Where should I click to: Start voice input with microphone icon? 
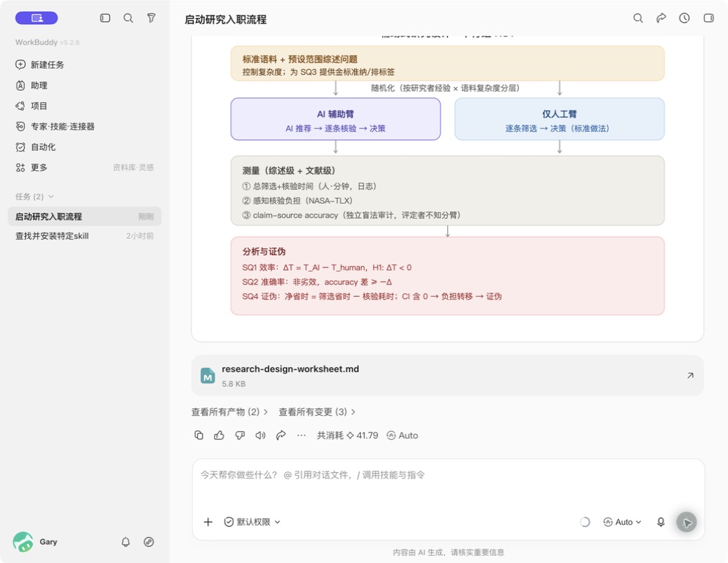tap(661, 522)
